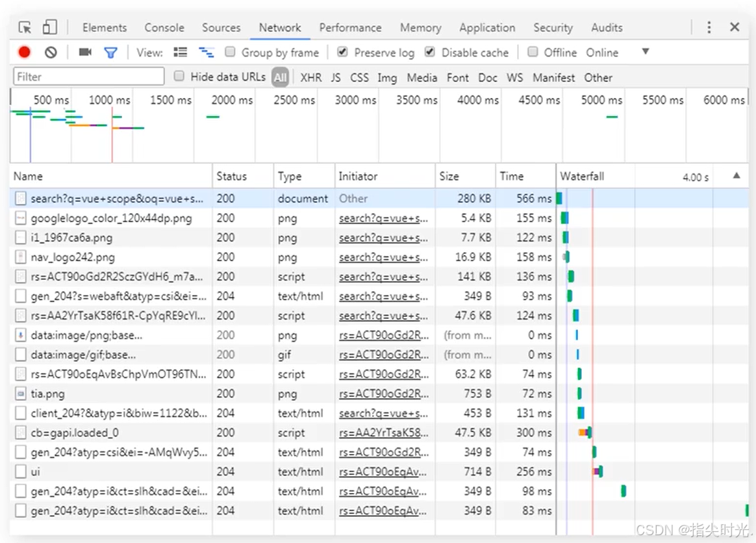The height and width of the screenshot is (543, 756).
Task: Open the Security tab
Action: coord(553,28)
